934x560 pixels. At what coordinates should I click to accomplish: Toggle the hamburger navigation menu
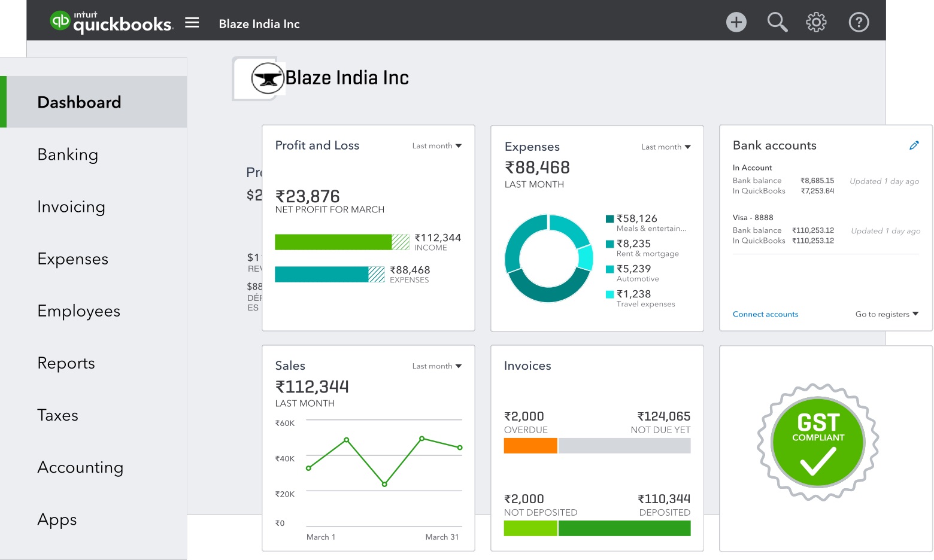click(192, 23)
